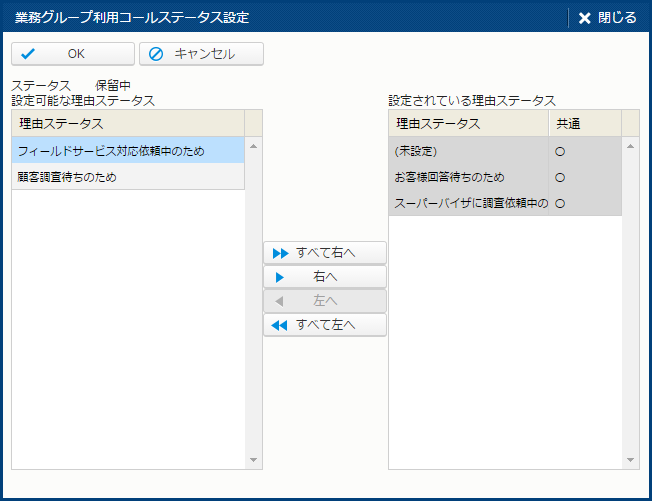Click the double right arrow icon
Image resolution: width=652 pixels, height=501 pixels.
[x=280, y=253]
